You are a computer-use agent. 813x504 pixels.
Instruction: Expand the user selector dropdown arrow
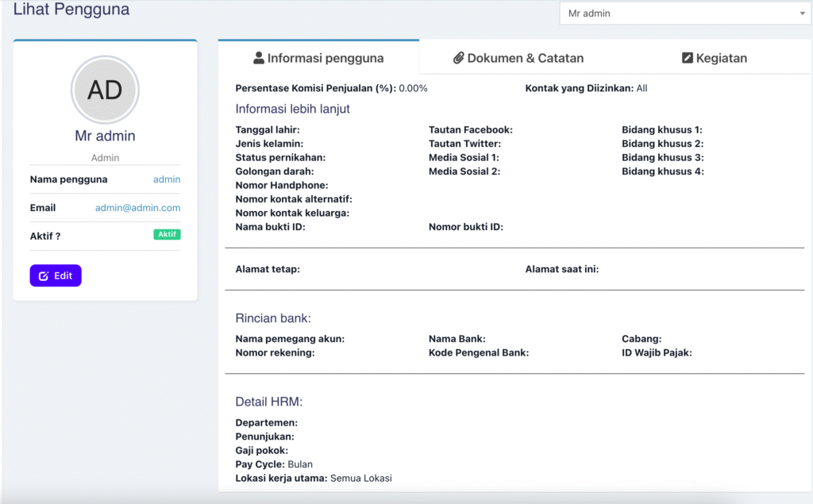pos(802,13)
